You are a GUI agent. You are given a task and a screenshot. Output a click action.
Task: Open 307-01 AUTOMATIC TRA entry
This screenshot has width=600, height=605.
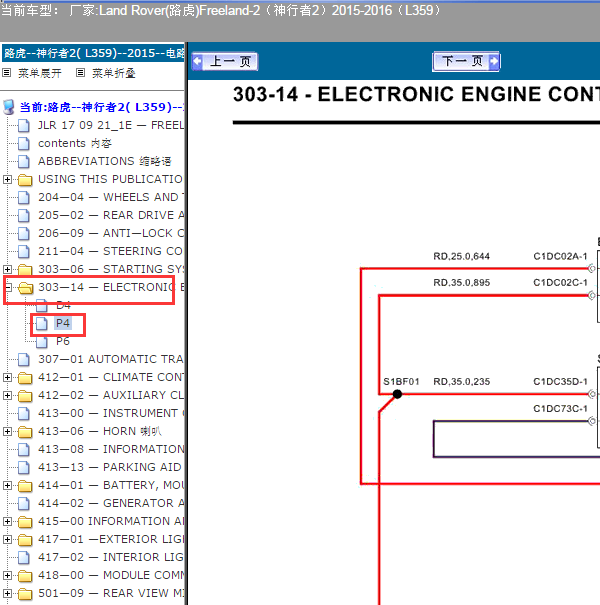pos(111,360)
